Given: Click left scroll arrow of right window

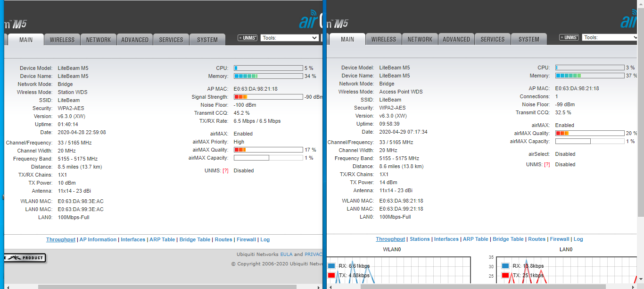Looking at the screenshot, I should pyautogui.click(x=330, y=287).
